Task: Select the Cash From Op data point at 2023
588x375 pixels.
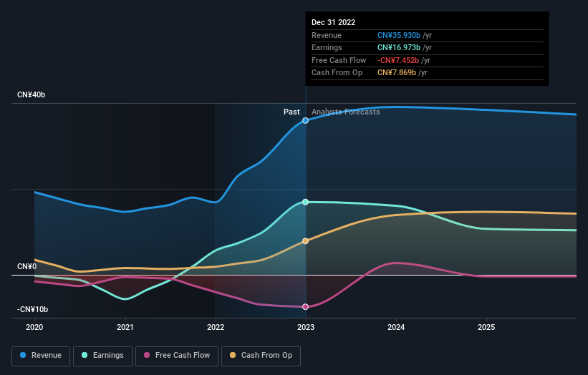Action: [306, 241]
